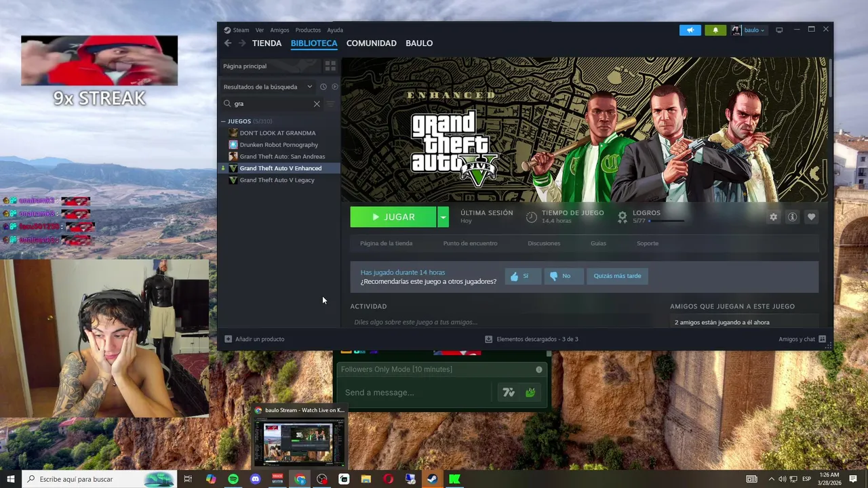Image resolution: width=868 pixels, height=488 pixels.
Task: Show Followers Only Mode info icon
Action: click(x=539, y=369)
